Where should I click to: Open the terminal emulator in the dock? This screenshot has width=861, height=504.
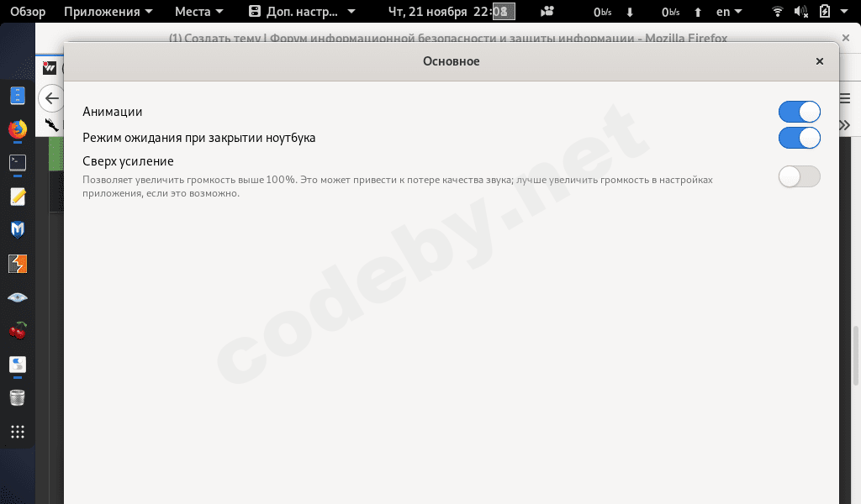click(x=17, y=163)
